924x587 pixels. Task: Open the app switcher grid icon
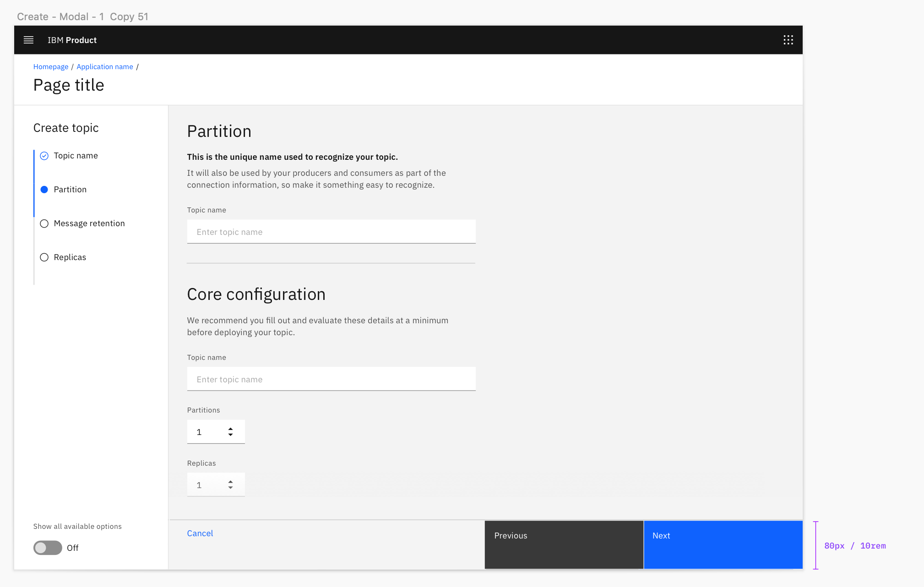(x=788, y=40)
